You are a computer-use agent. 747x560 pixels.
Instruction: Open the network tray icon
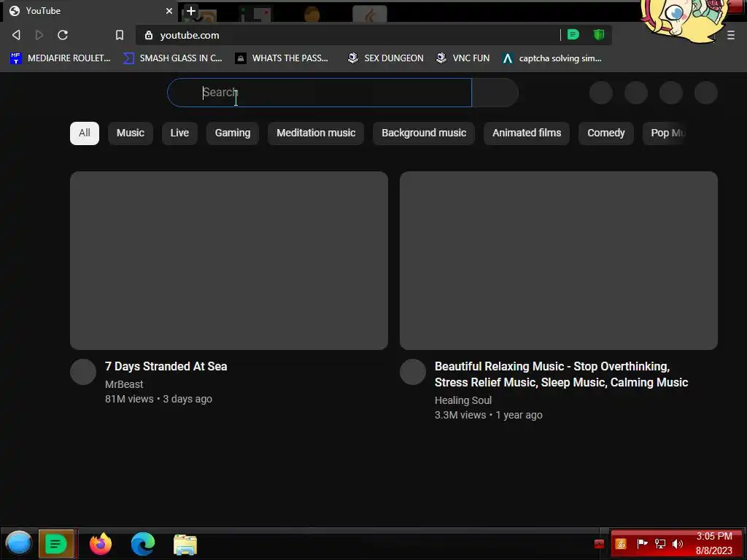coord(659,544)
